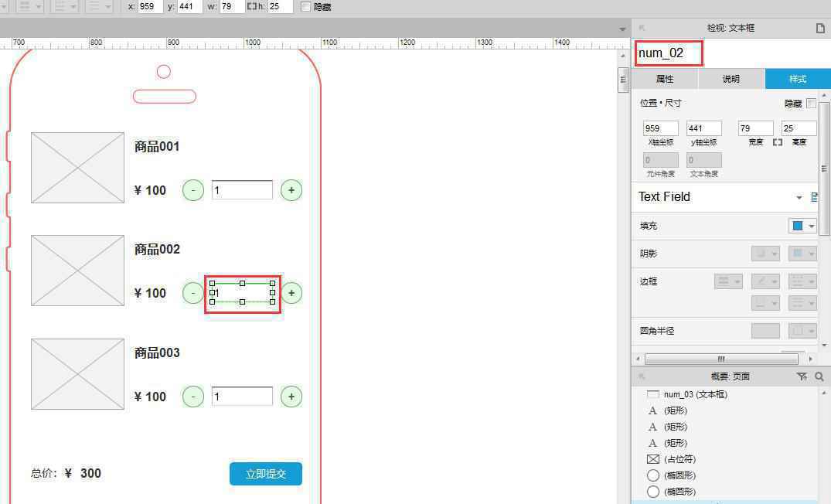
Task: Click the widget name field num_02
Action: (x=669, y=53)
